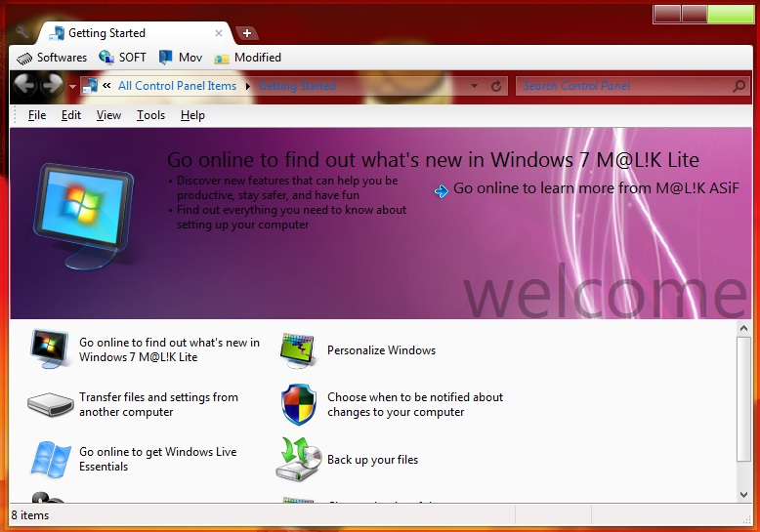
Task: Click the blue arrow beside Go online link
Action: 442,191
